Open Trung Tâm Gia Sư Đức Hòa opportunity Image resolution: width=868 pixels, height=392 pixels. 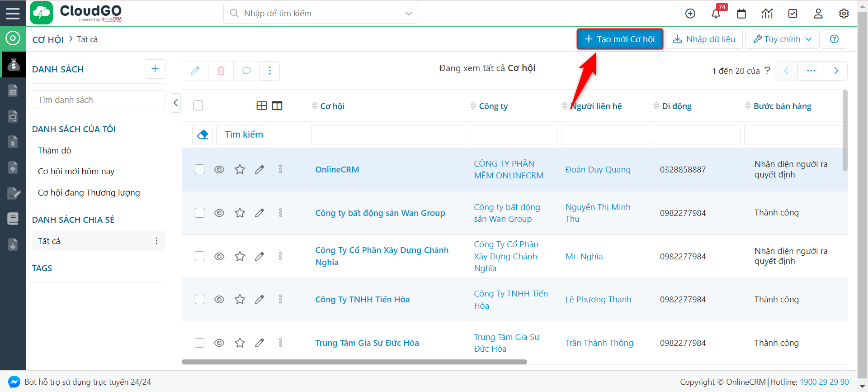pos(367,343)
